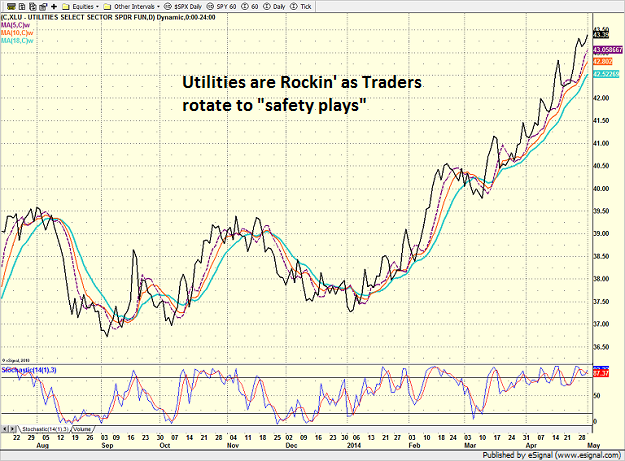
Task: Load the SPY 60 chart shortcut
Action: 222,7
